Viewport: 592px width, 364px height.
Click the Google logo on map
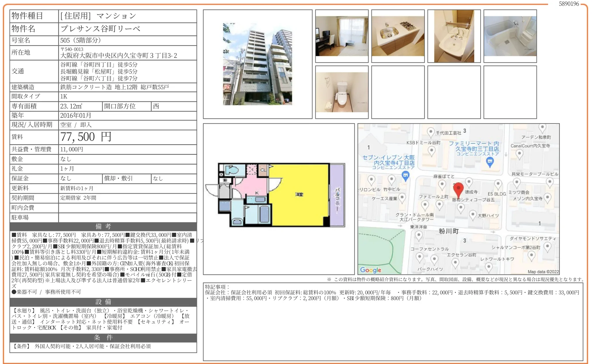coord(371,270)
